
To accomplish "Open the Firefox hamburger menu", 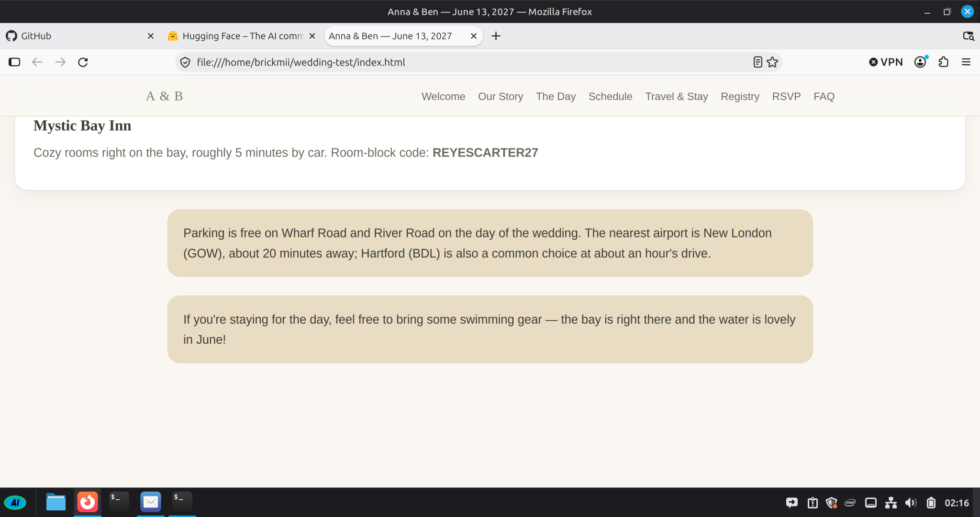I will (966, 62).
